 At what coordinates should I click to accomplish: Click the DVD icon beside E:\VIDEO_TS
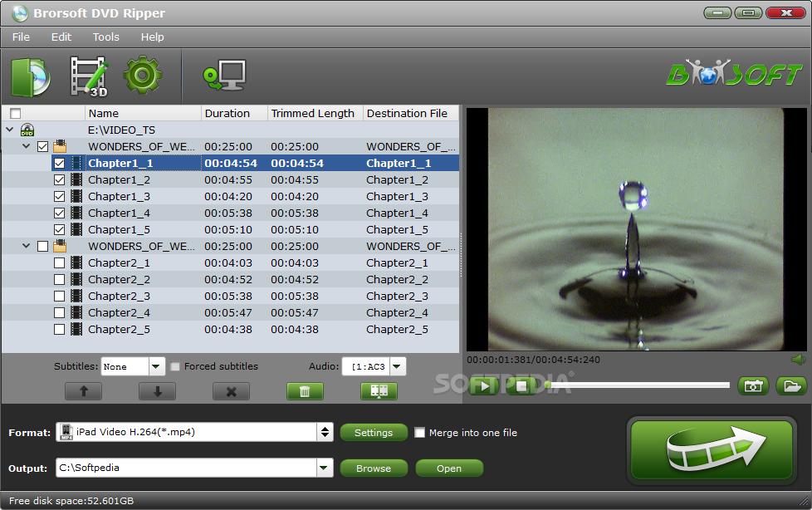27,130
